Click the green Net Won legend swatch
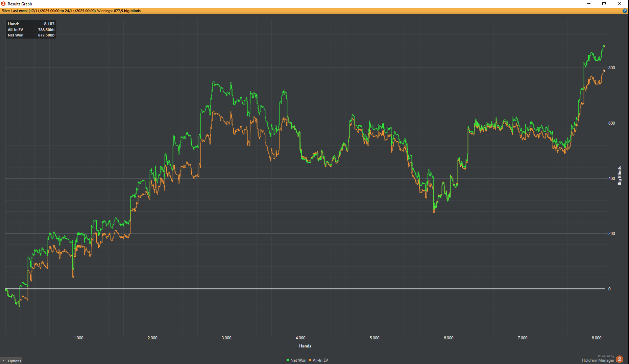The width and height of the screenshot is (629, 364). (x=288, y=360)
